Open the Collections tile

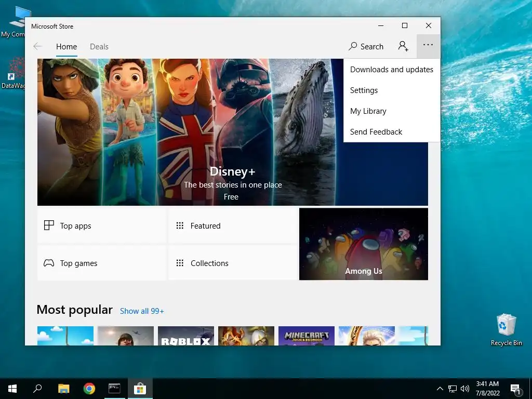[x=232, y=263]
